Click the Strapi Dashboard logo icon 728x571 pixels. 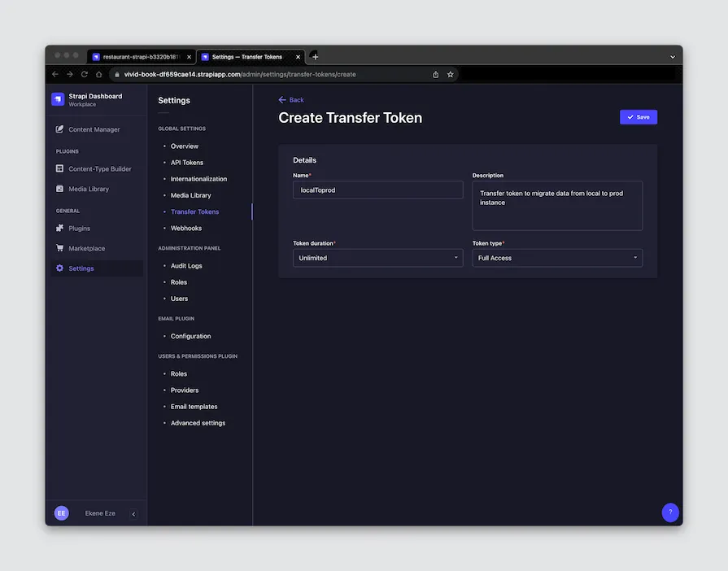coord(58,98)
